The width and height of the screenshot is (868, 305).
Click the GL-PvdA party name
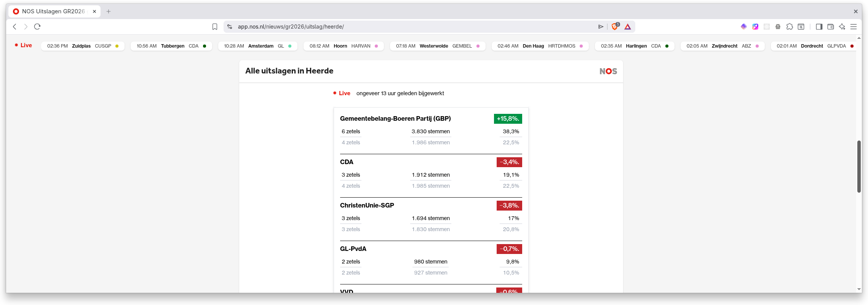pyautogui.click(x=353, y=249)
